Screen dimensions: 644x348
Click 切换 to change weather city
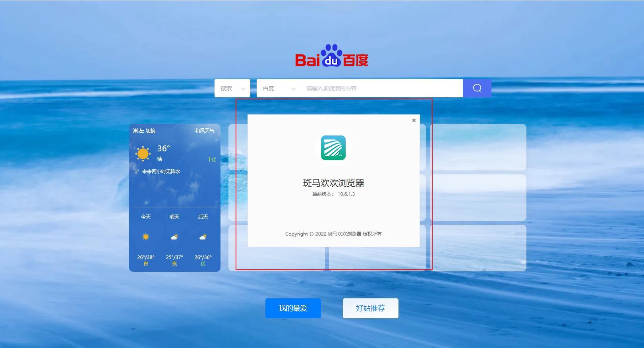[x=151, y=131]
